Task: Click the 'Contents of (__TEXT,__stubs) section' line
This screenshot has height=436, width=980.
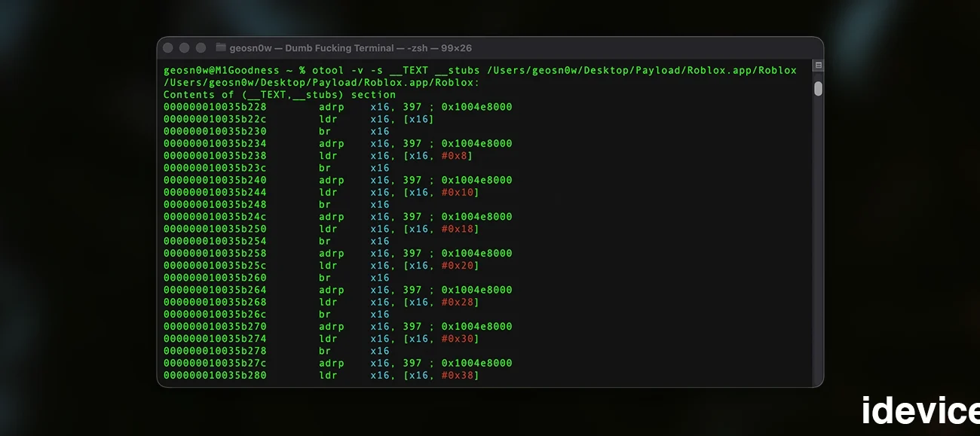Action: 280,95
